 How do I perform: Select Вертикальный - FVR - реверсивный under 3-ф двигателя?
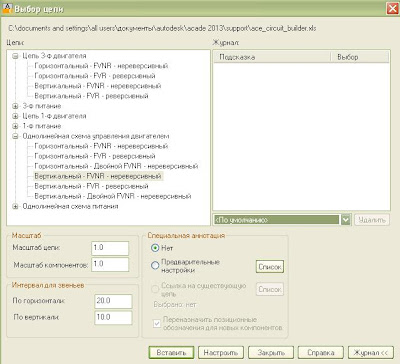(x=91, y=96)
